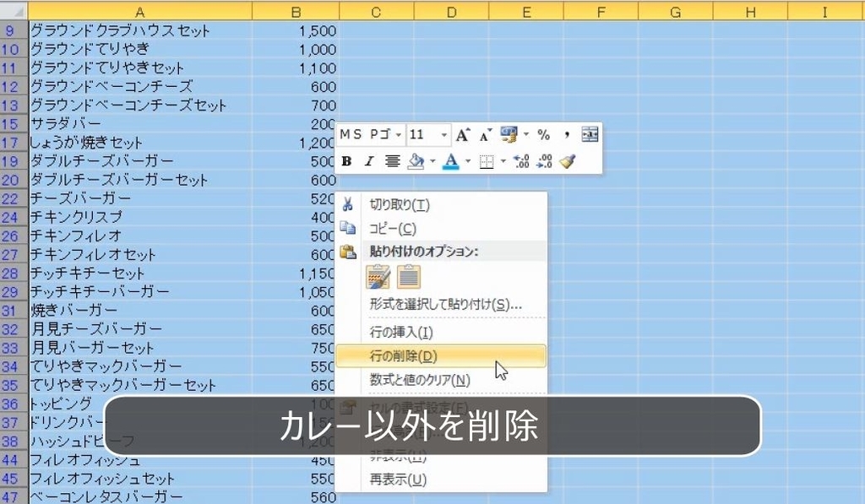865x504 pixels.
Task: Click the Copy (コピー) icon
Action: 347,228
